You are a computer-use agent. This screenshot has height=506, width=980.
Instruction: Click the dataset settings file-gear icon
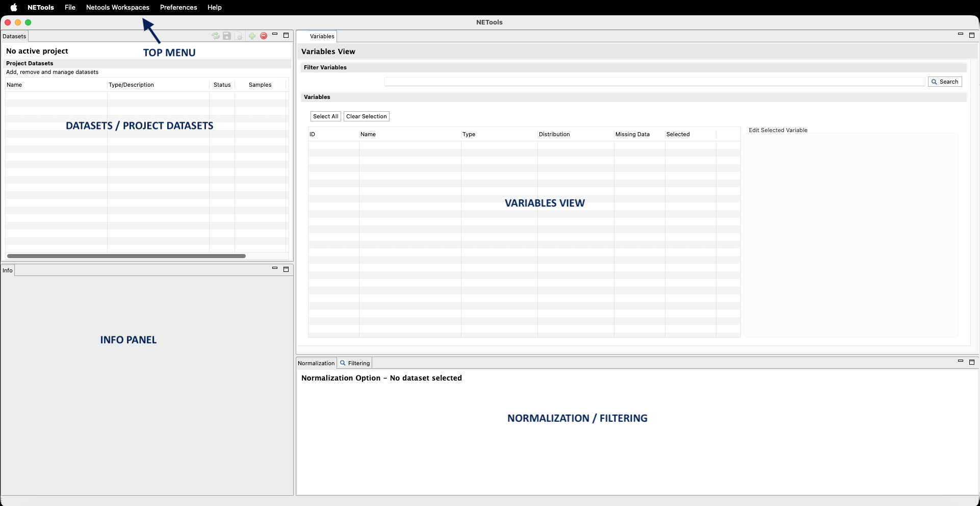239,36
